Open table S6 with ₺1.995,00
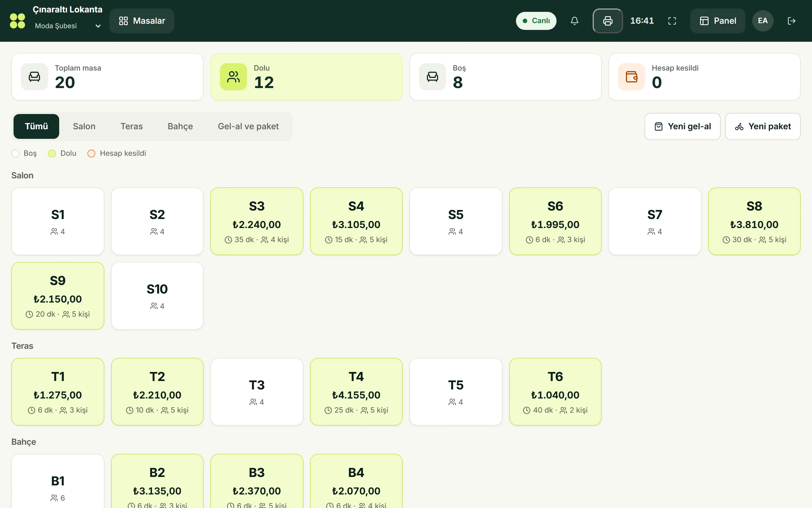This screenshot has height=508, width=812. 555,221
